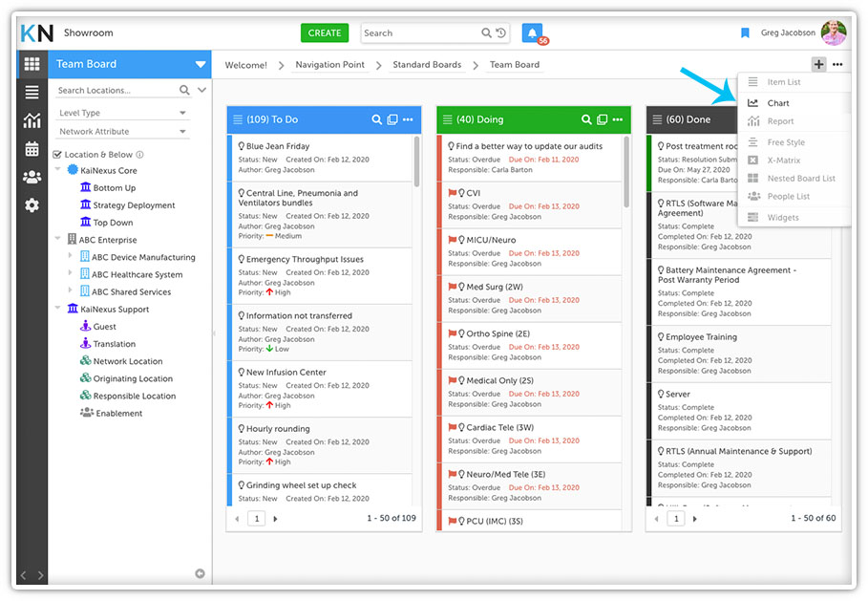
Task: Toggle the Location & Below checkbox
Action: [56, 155]
